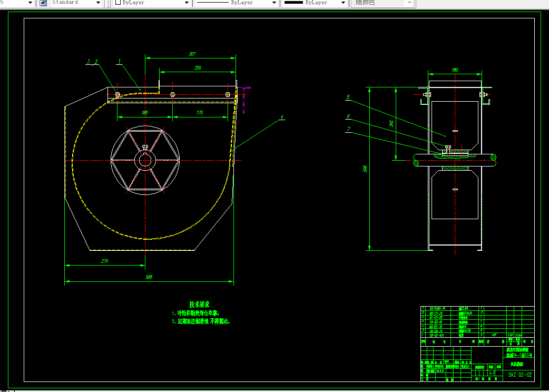Open the Standard table style dropdown
Viewport: 549px width, 392px height.
coord(76,3)
